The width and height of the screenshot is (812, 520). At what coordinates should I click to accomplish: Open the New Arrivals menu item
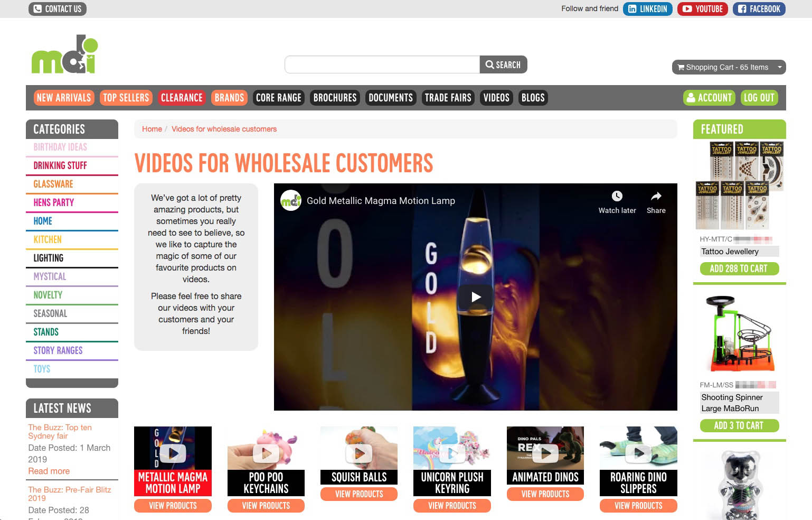tap(64, 98)
